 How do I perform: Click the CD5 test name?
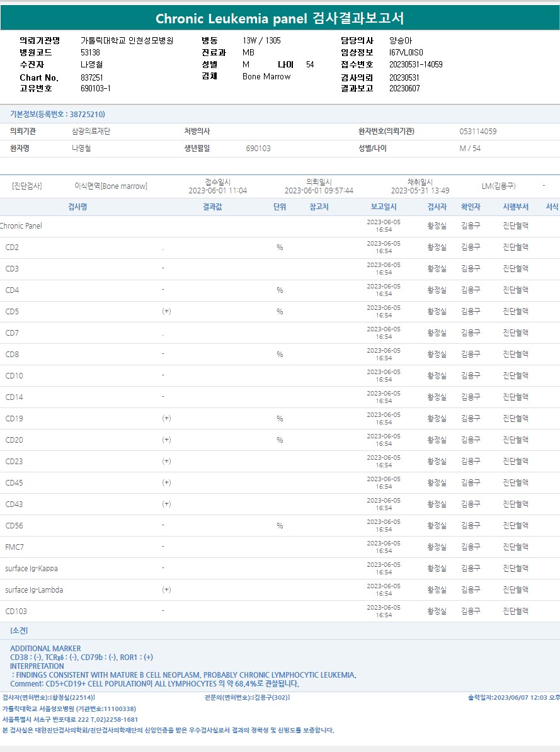tap(12, 312)
